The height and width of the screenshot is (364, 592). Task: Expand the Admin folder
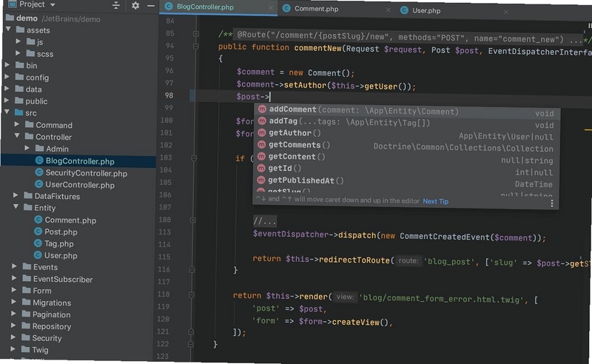27,148
